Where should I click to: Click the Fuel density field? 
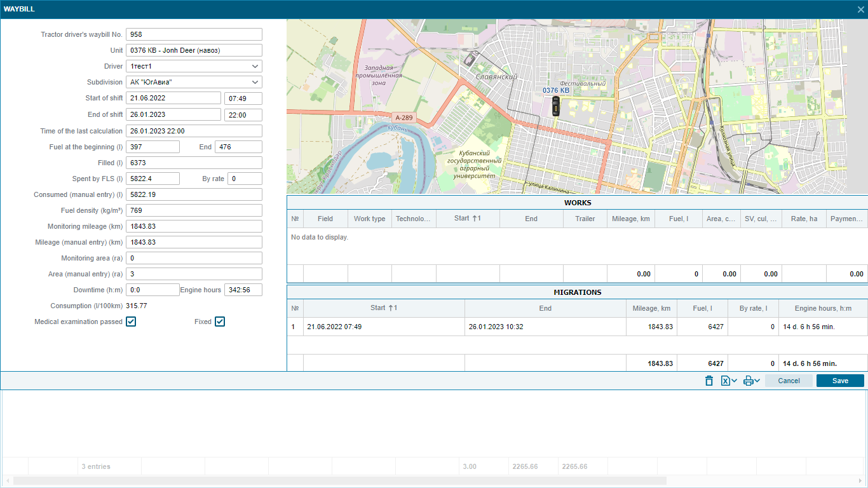click(194, 210)
